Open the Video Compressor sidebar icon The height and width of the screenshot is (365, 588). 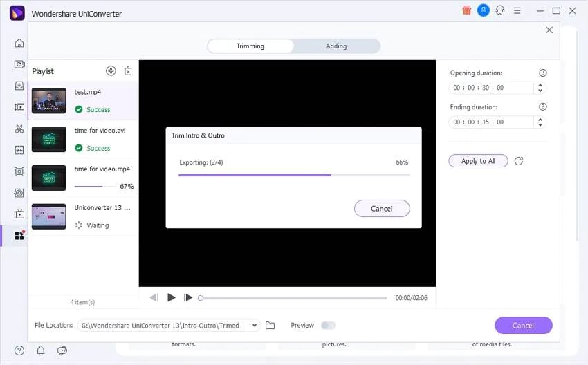tap(19, 108)
